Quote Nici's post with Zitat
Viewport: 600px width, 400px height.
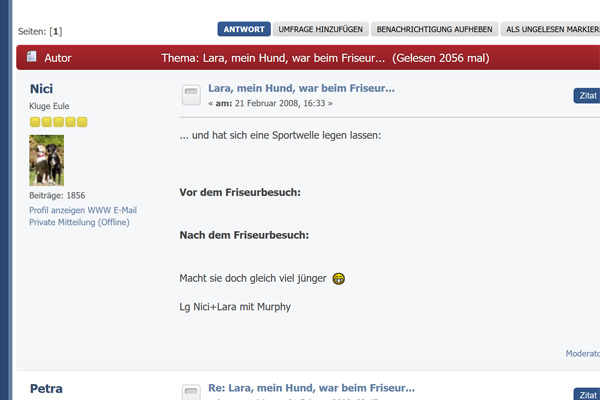point(587,96)
